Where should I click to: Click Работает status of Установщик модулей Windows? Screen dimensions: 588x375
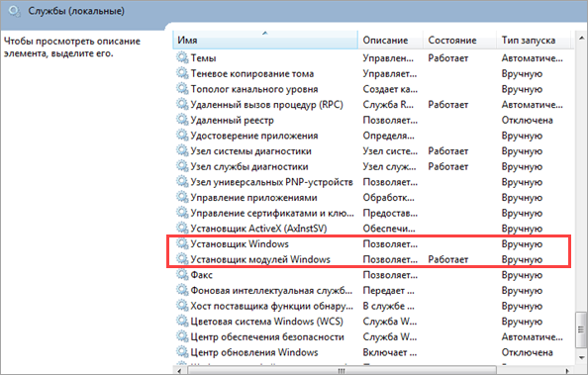[448, 259]
